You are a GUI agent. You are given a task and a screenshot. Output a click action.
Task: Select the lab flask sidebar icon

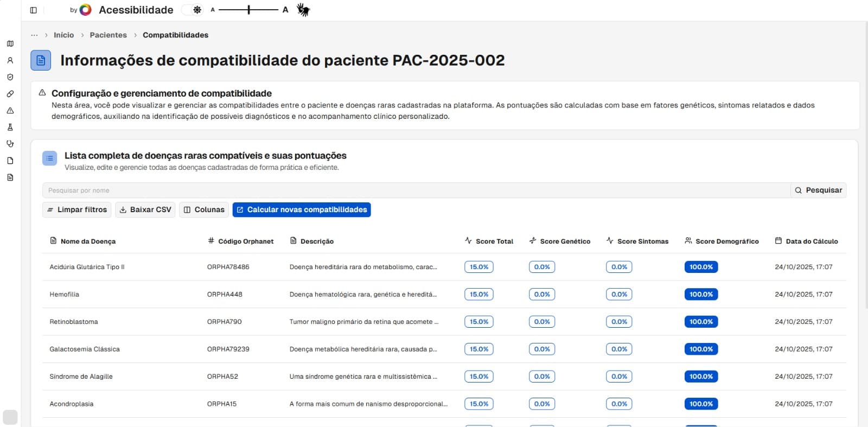[x=10, y=127]
